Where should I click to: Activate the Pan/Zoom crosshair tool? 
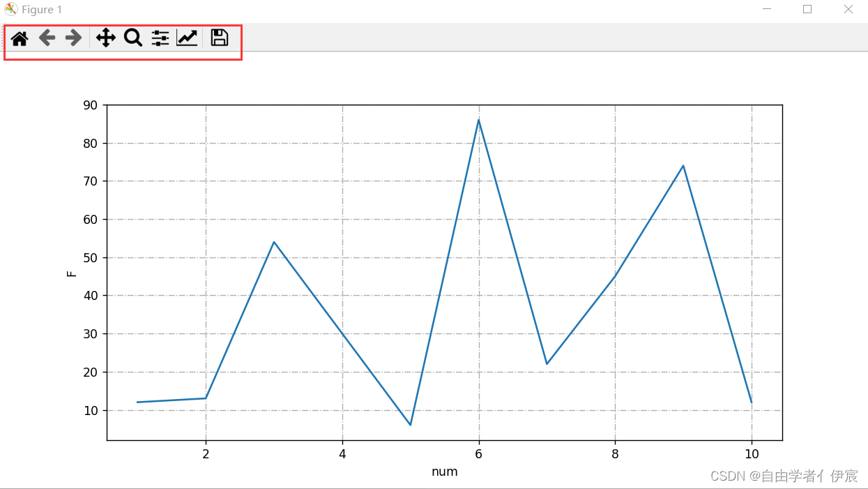105,38
